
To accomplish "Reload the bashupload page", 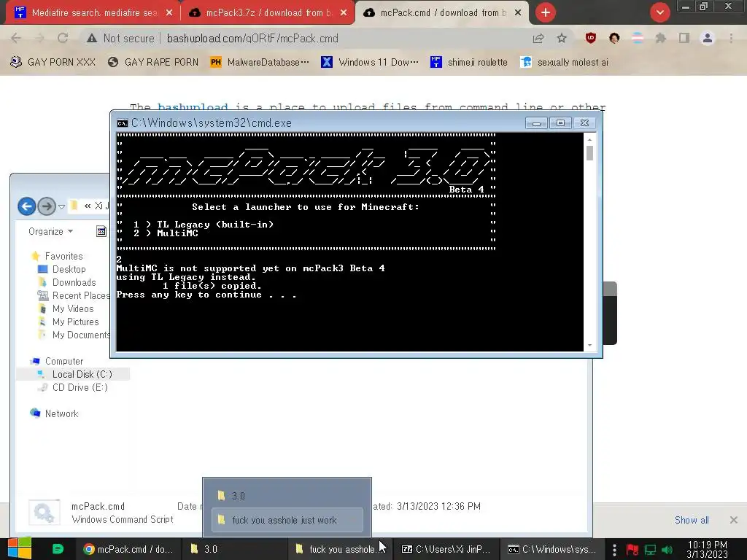I will pos(63,38).
